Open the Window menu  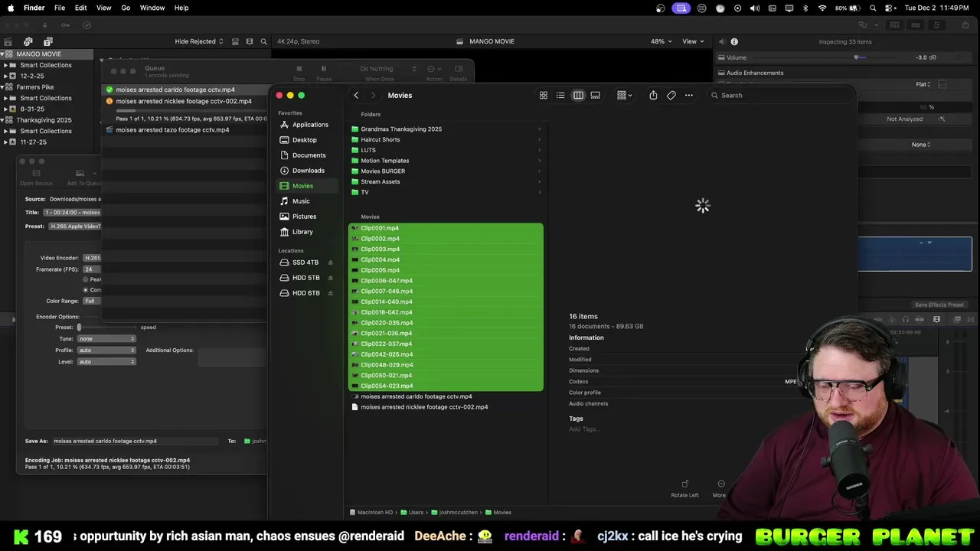tap(152, 8)
